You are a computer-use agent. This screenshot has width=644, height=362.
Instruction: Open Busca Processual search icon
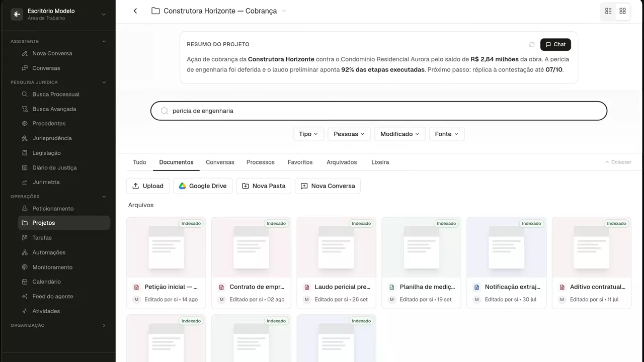click(25, 94)
